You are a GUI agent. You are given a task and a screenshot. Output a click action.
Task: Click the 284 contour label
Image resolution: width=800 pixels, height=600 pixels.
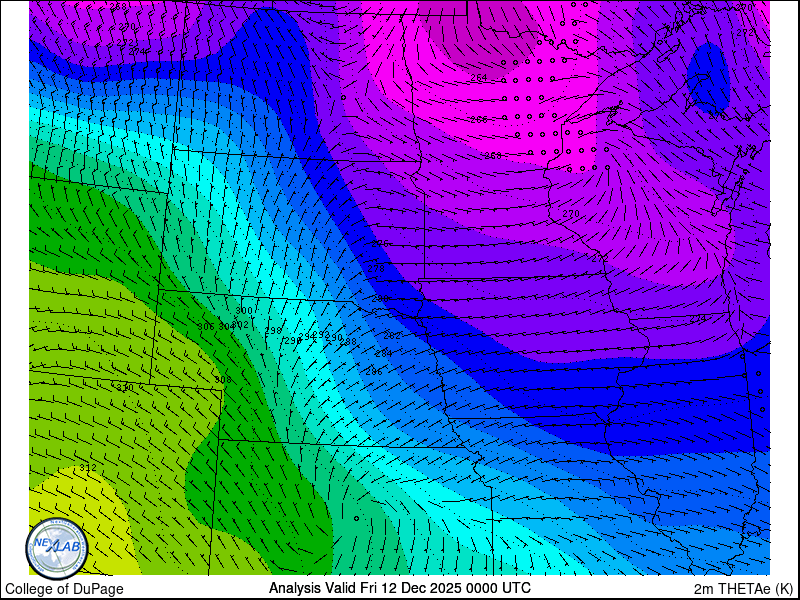pos(383,353)
